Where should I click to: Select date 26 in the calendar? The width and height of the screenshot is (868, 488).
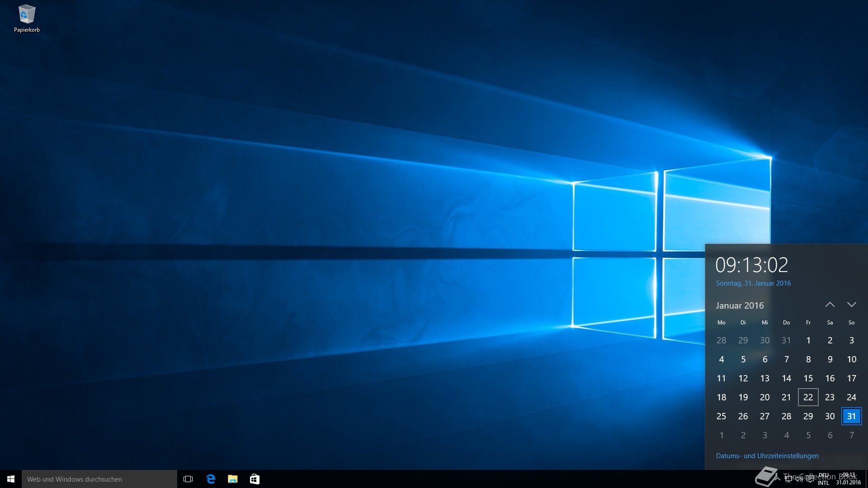(x=743, y=416)
